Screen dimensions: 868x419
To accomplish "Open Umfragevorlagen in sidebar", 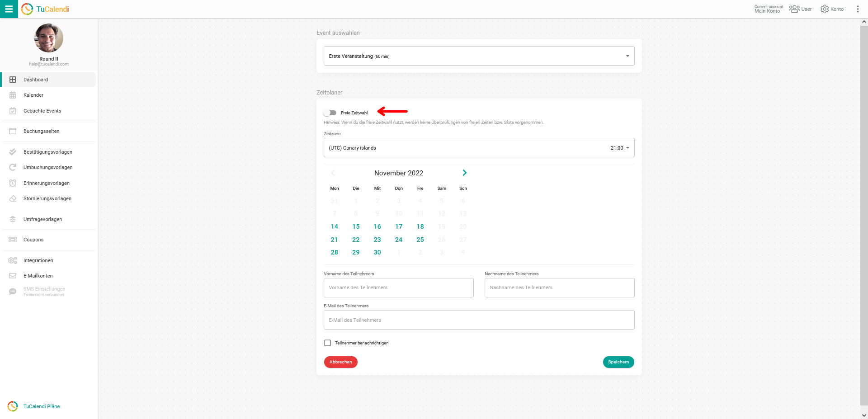I will (49, 219).
